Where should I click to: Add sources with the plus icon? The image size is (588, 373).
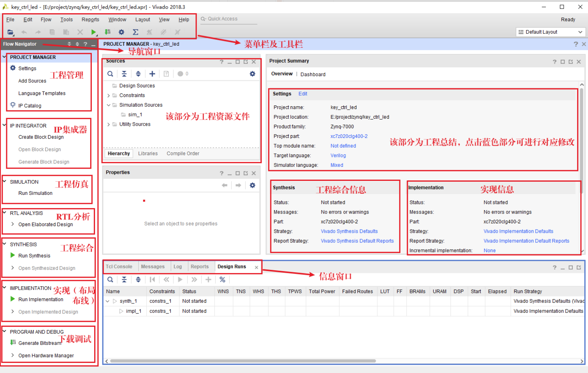point(152,74)
